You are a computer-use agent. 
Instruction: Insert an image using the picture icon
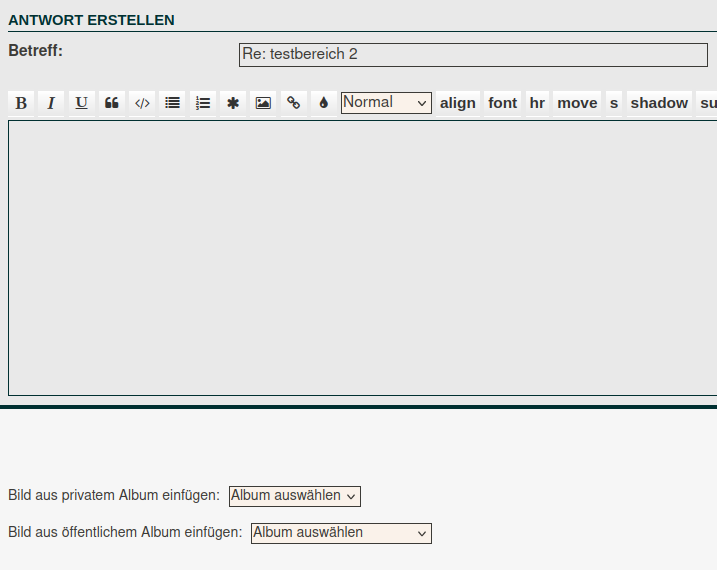[263, 103]
